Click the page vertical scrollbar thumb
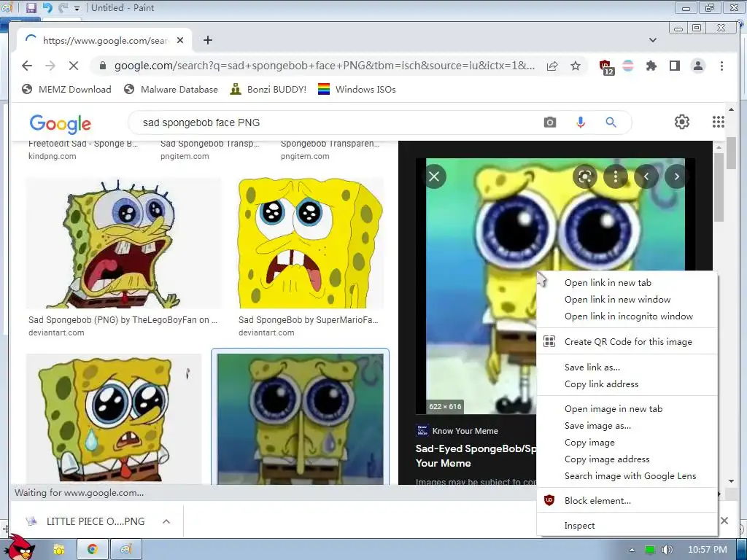 [731, 152]
